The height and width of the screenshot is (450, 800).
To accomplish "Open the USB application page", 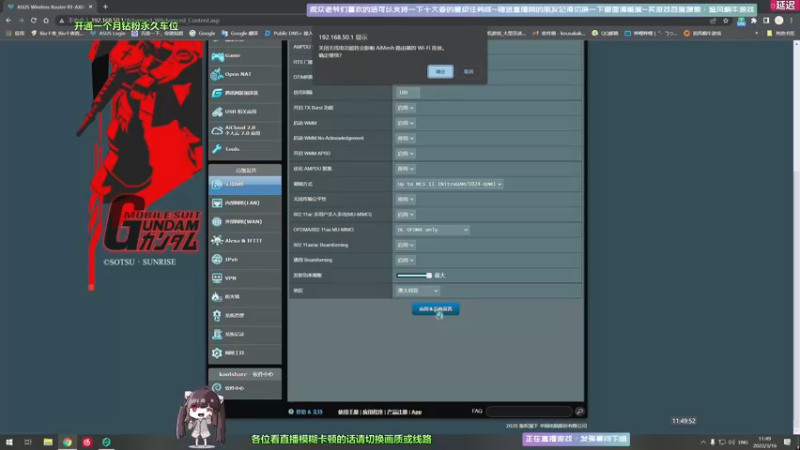I will point(245,112).
